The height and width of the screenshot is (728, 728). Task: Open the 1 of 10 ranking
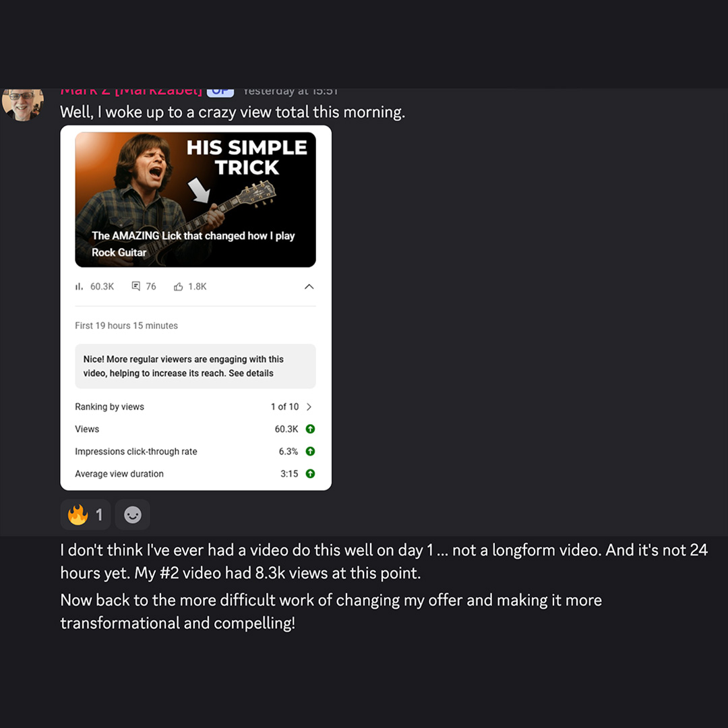284,406
